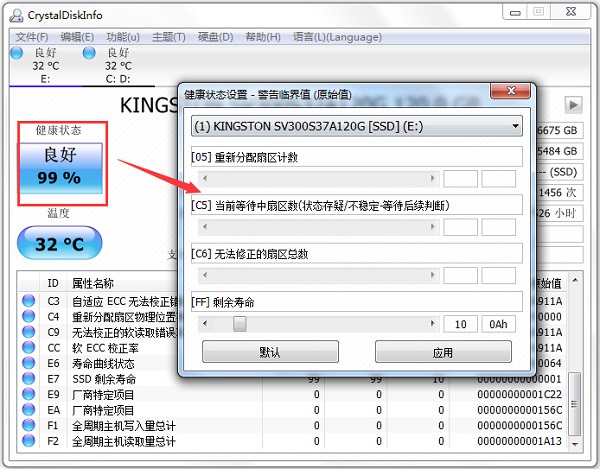This screenshot has width=600, height=469.
Task: Minimize the CrystalDiskInfo window
Action: [x=515, y=13]
